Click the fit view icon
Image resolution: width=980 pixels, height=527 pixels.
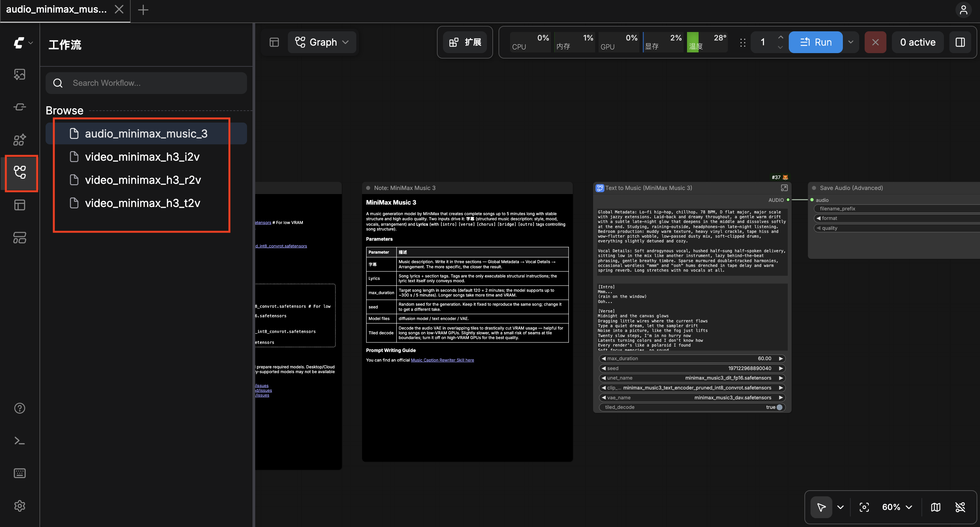pos(864,507)
